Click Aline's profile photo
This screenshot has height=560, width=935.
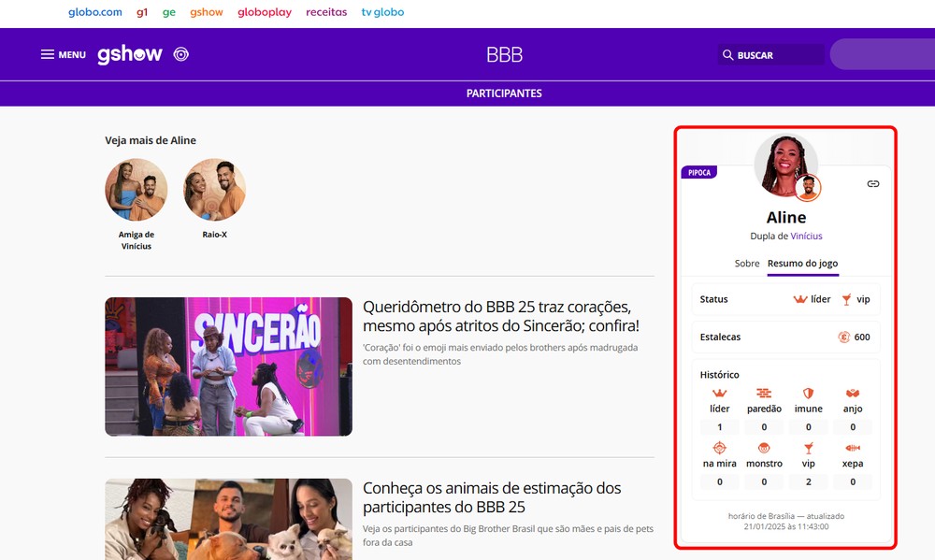coord(785,165)
